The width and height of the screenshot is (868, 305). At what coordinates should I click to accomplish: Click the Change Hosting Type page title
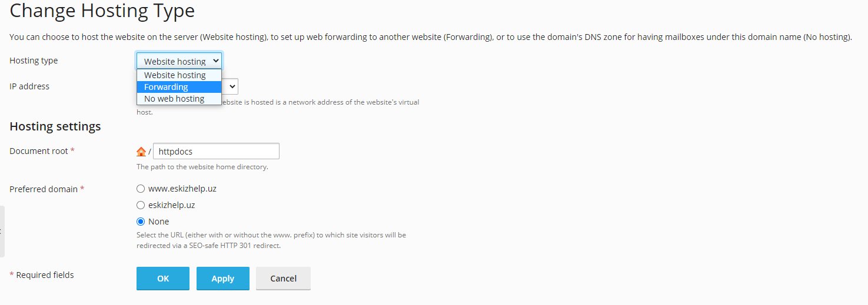(x=102, y=11)
